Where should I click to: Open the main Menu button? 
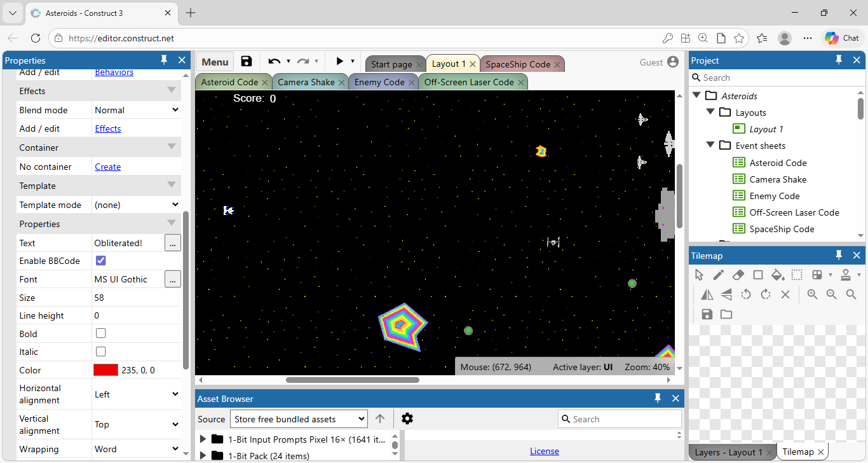[x=215, y=62]
